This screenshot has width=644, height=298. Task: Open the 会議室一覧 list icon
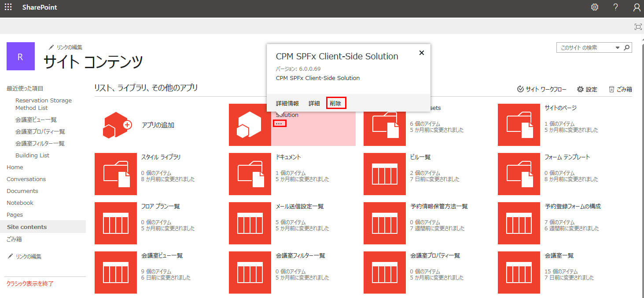519,273
